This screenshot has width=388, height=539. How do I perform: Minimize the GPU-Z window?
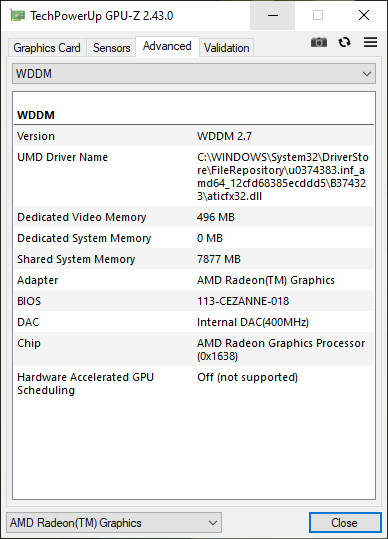coord(273,15)
